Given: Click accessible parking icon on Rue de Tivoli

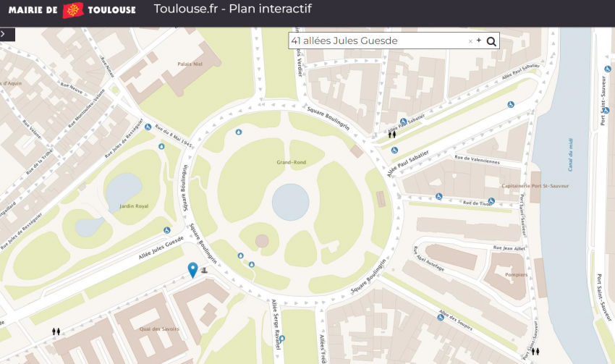Looking at the screenshot, I should click(x=439, y=196).
